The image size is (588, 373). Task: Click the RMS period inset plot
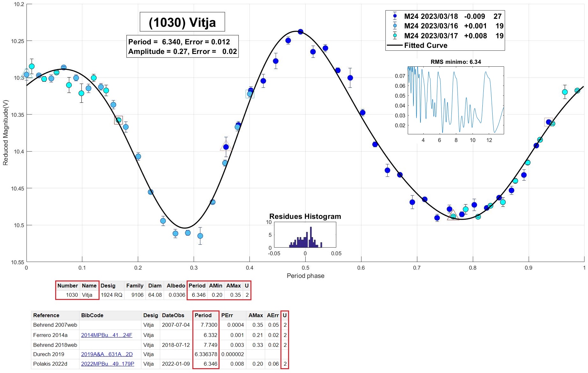pos(456,100)
